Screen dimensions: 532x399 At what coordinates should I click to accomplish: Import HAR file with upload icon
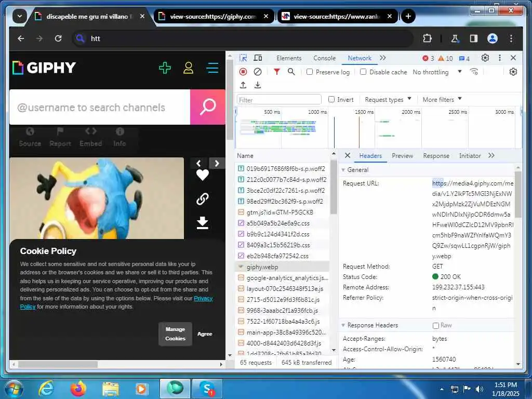click(x=243, y=85)
